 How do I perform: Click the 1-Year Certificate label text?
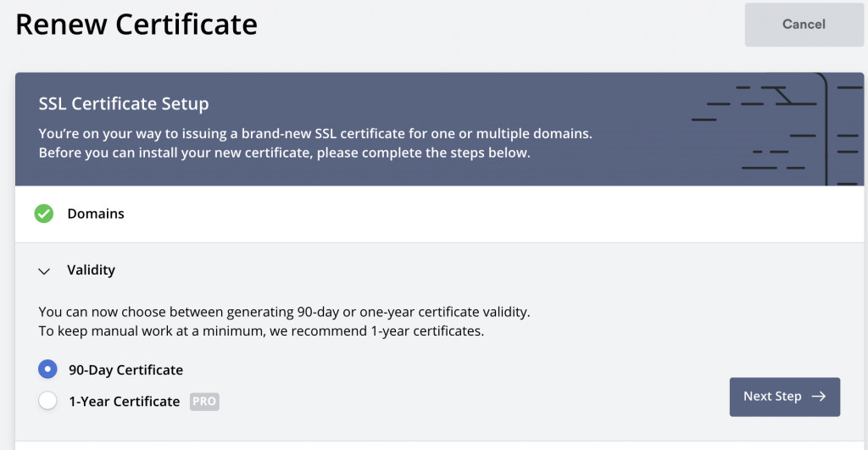(124, 402)
